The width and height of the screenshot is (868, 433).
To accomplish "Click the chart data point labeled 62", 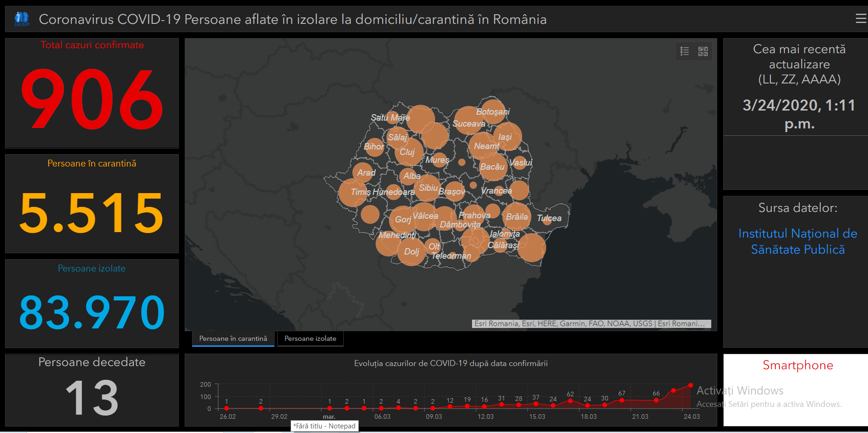I will coord(570,401).
